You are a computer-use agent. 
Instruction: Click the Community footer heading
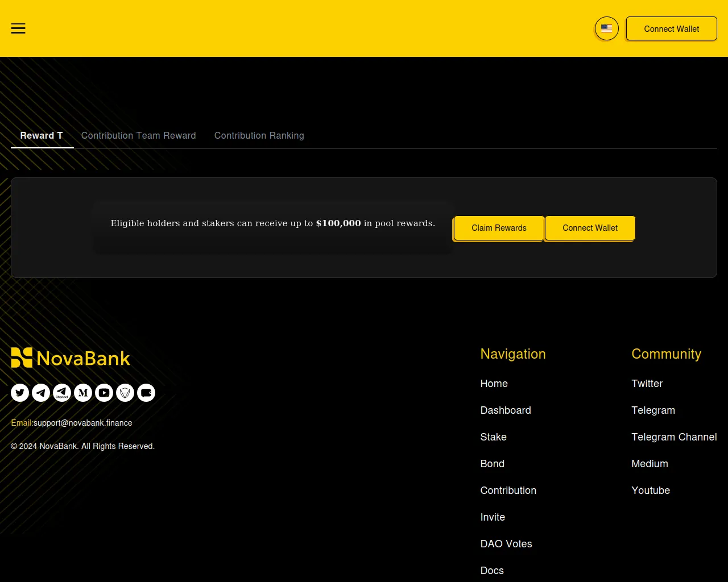pos(666,354)
